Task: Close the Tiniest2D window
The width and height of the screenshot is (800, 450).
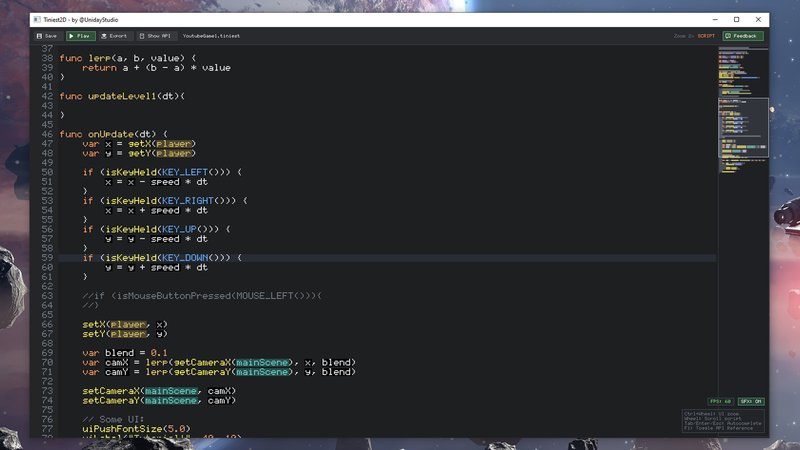Action: [758, 19]
